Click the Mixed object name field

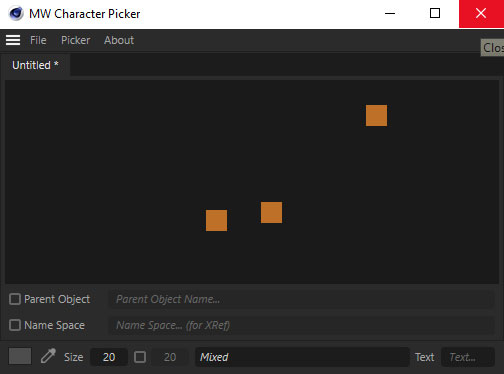click(x=302, y=357)
